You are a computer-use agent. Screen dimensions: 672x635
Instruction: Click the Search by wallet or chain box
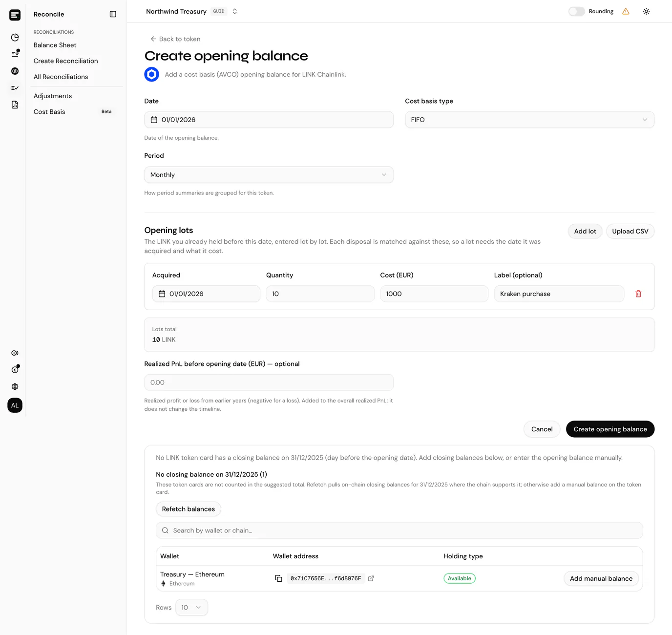(399, 530)
